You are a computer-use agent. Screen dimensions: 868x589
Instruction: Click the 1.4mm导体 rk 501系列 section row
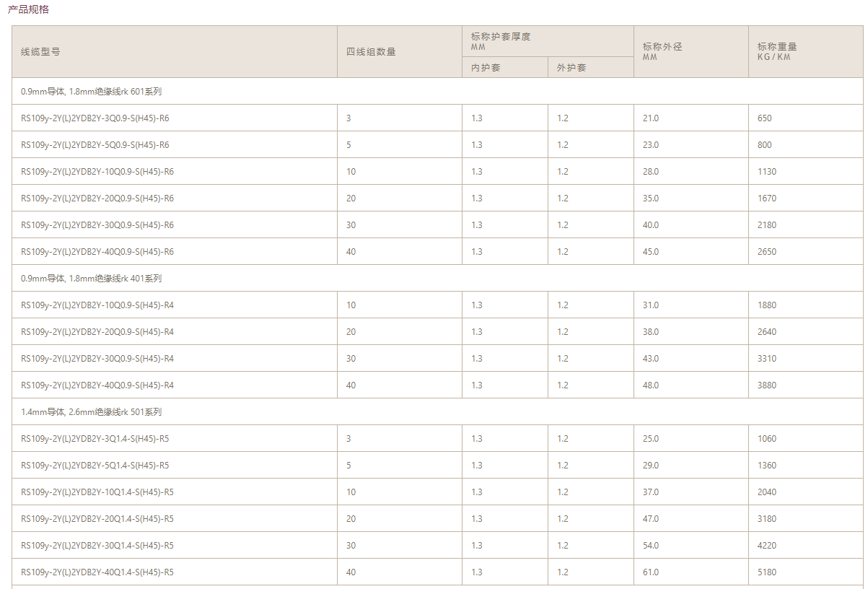(x=92, y=412)
